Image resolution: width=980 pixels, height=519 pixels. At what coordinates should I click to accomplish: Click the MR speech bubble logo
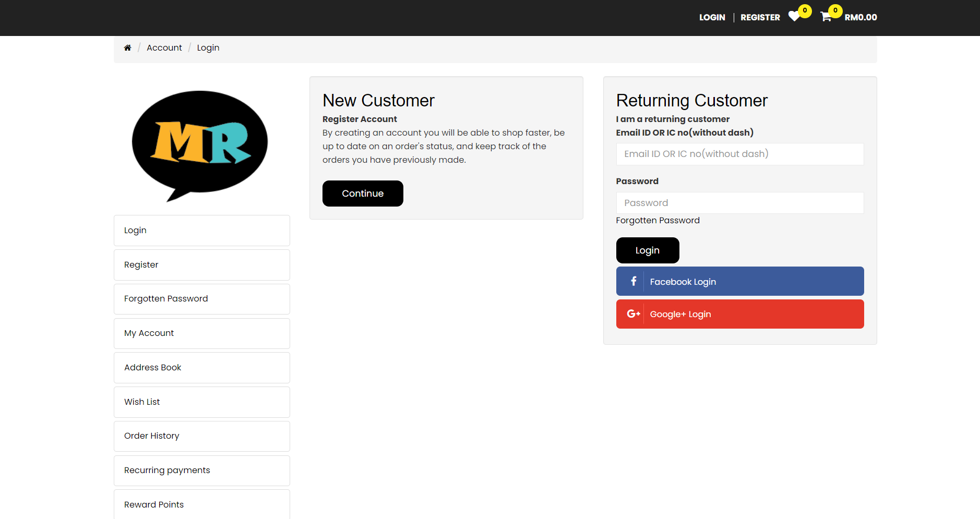200,145
